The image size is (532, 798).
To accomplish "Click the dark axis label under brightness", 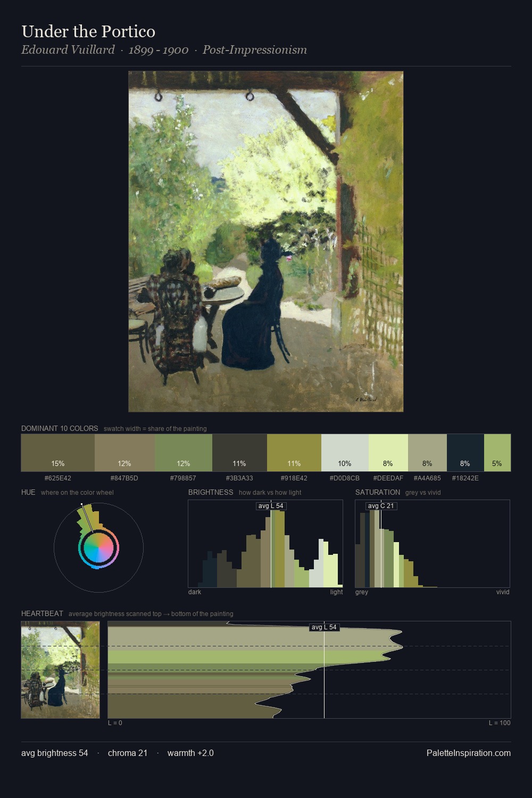I will pyautogui.click(x=195, y=592).
